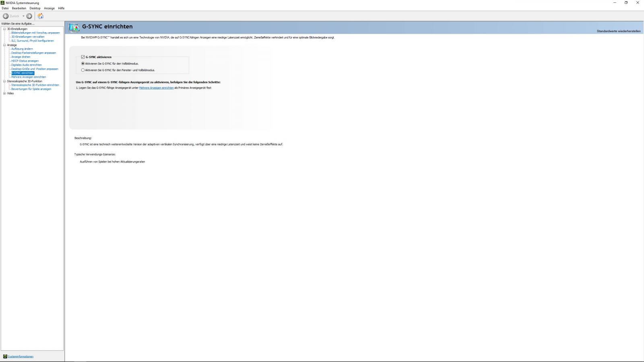Click the NVIDIA app icon in title bar
The width and height of the screenshot is (644, 362).
point(3,3)
